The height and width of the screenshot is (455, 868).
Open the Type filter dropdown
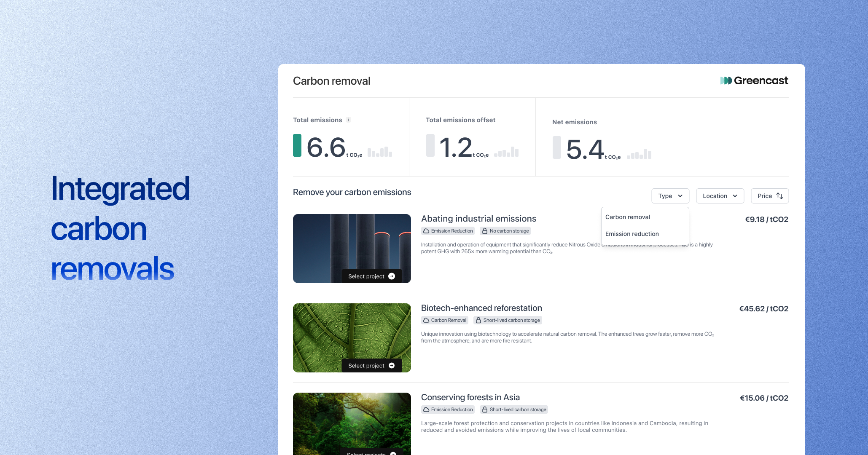[x=670, y=196]
